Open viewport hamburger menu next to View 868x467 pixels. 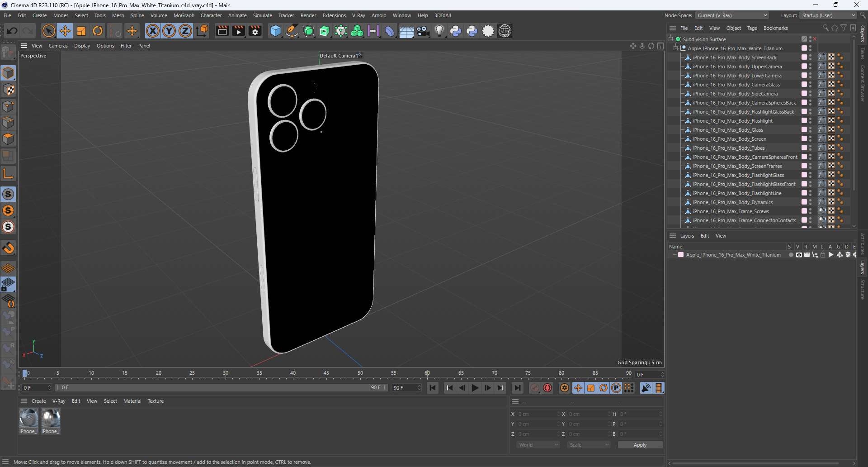click(x=24, y=46)
